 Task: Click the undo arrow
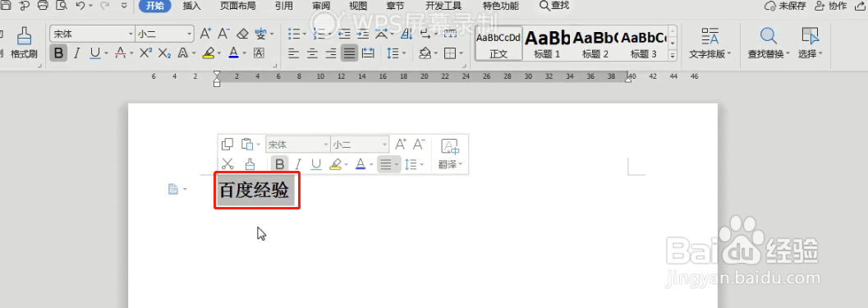click(x=80, y=6)
